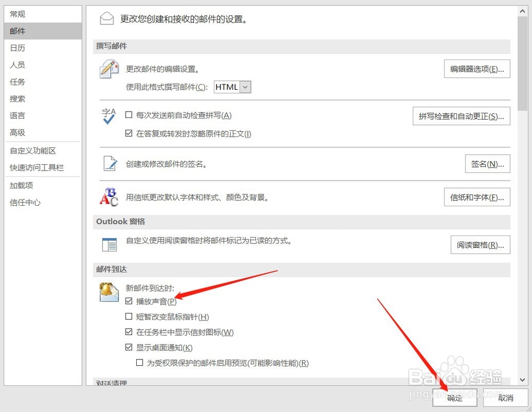
Task: Enable 为受权限保护的邮件启用预览 checkbox
Action: (x=139, y=363)
